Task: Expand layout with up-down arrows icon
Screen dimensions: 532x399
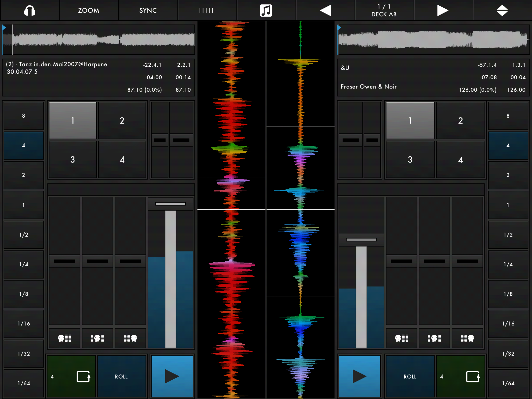Action: (502, 10)
